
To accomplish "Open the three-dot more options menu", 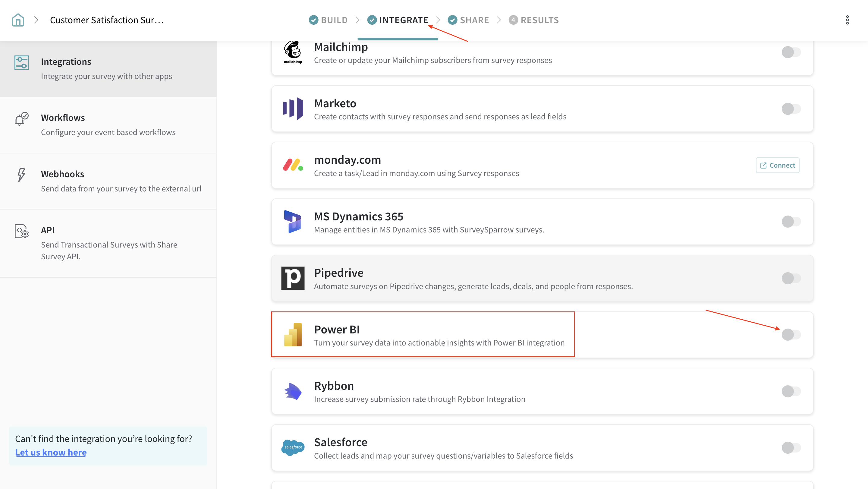I will (847, 20).
